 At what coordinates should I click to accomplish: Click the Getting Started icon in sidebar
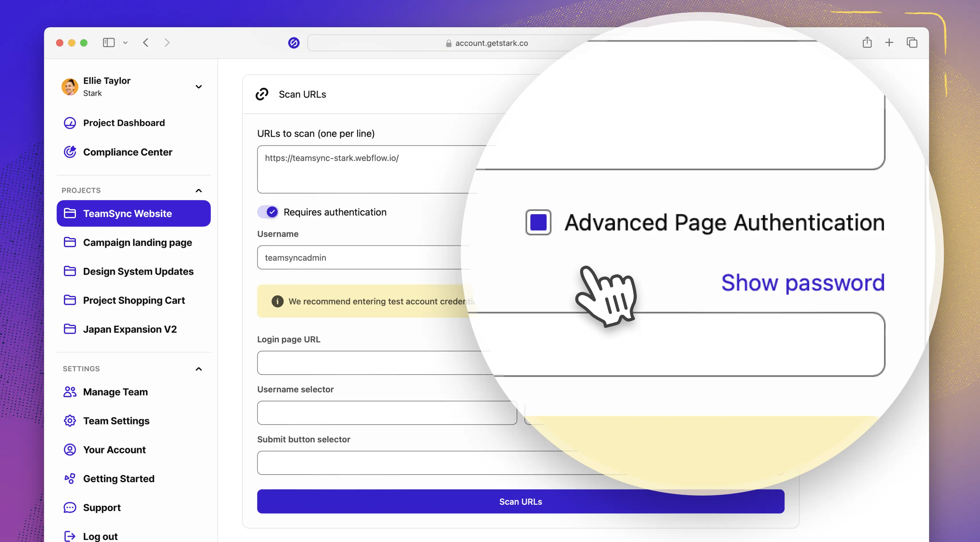[69, 478]
